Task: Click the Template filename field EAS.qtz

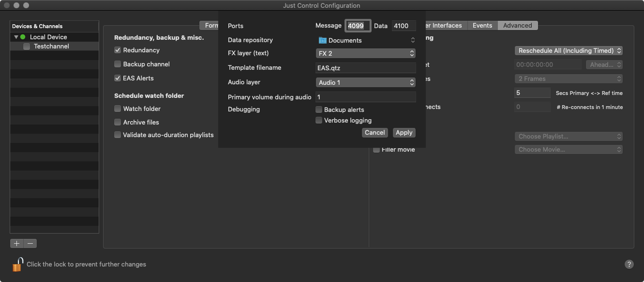Action: (366, 68)
